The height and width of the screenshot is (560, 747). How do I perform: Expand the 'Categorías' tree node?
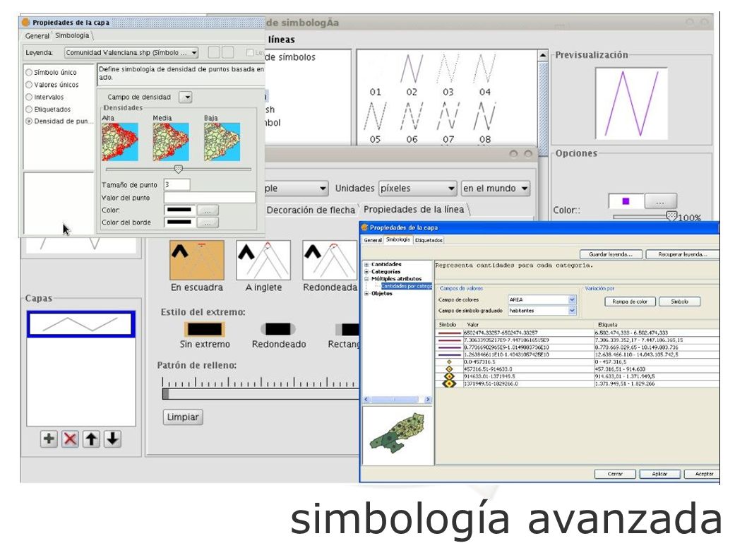(366, 271)
